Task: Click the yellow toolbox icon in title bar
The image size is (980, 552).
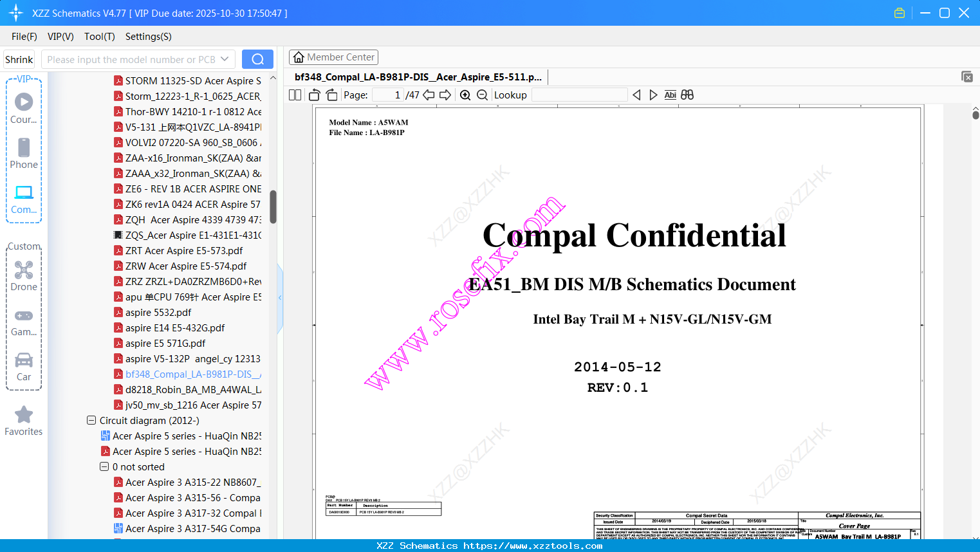Action: click(900, 13)
